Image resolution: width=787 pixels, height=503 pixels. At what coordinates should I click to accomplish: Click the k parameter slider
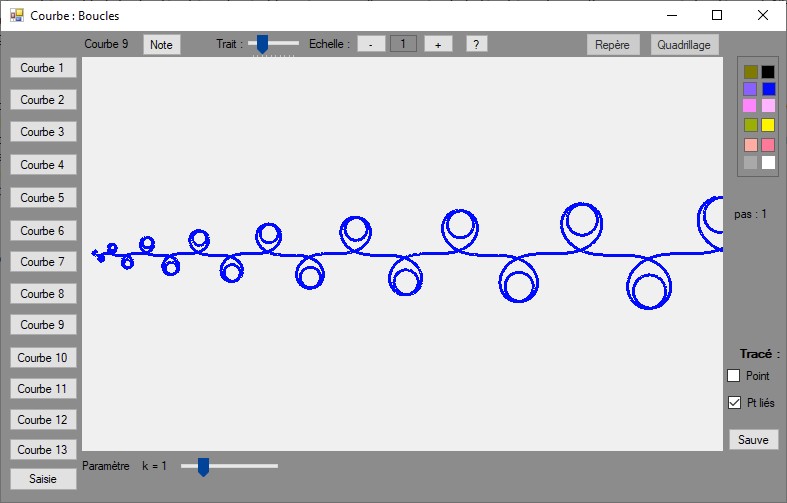tap(203, 466)
